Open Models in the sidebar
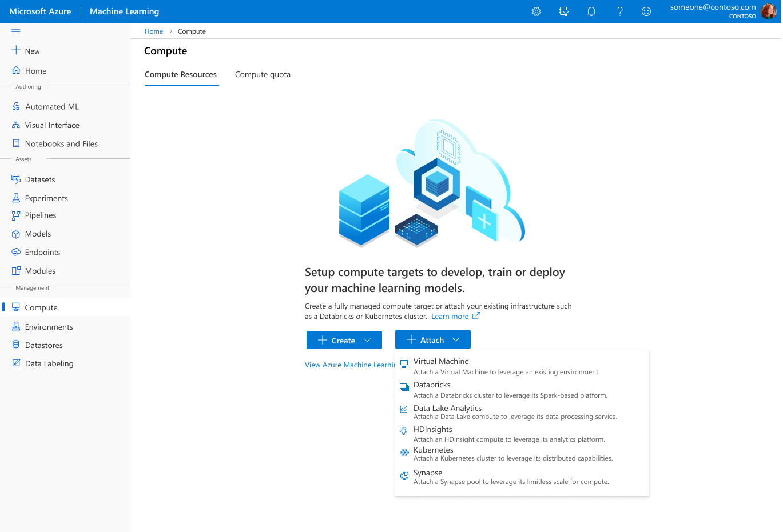The width and height of the screenshot is (783, 532). (38, 234)
